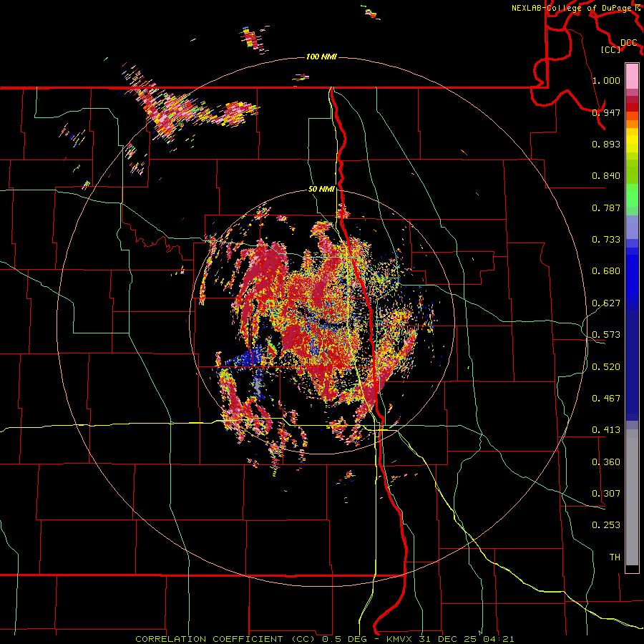Select the 0.413 scale value

[606, 430]
